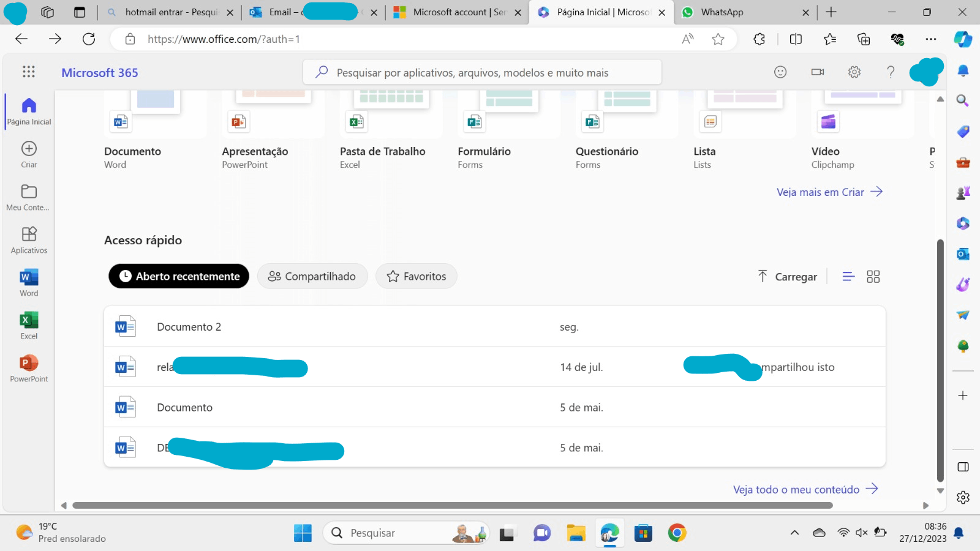Switch to the Microsoft account browser tab

457,12
